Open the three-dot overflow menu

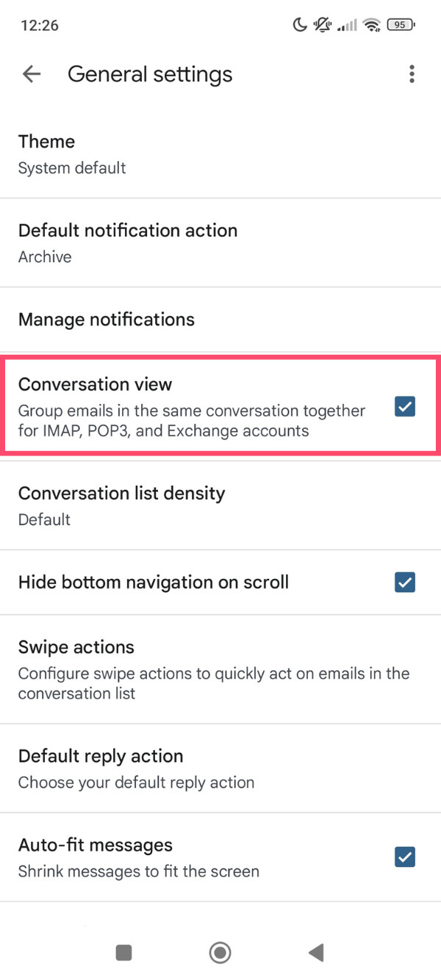[412, 73]
